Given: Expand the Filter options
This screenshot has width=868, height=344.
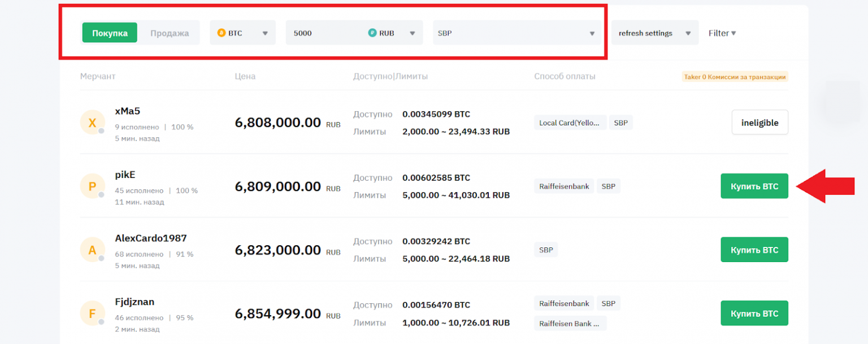Looking at the screenshot, I should point(722,33).
